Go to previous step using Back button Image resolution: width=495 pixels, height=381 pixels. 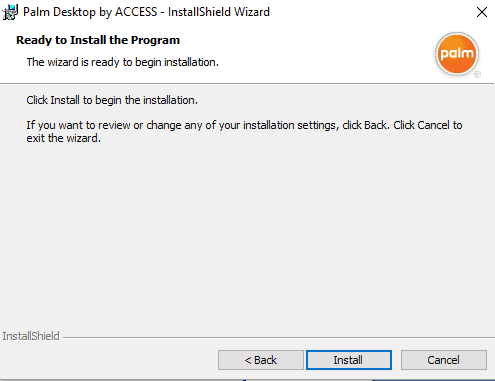261,360
